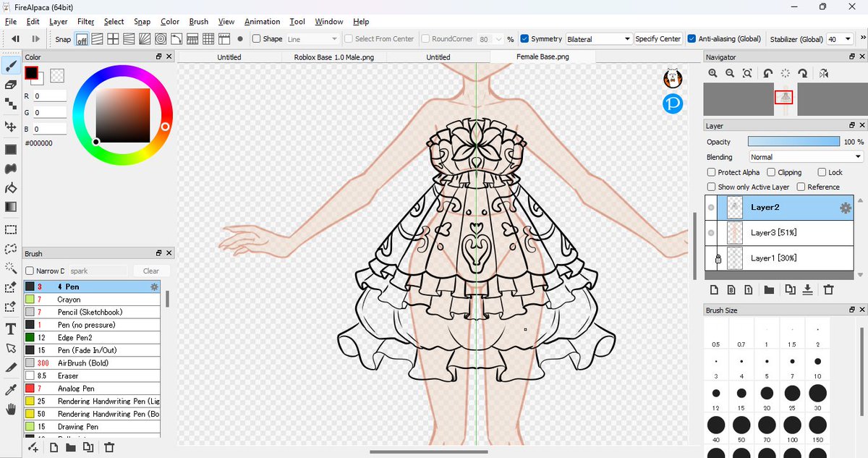The image size is (868, 458).
Task: Enable the Clipping checkbox
Action: tap(771, 172)
